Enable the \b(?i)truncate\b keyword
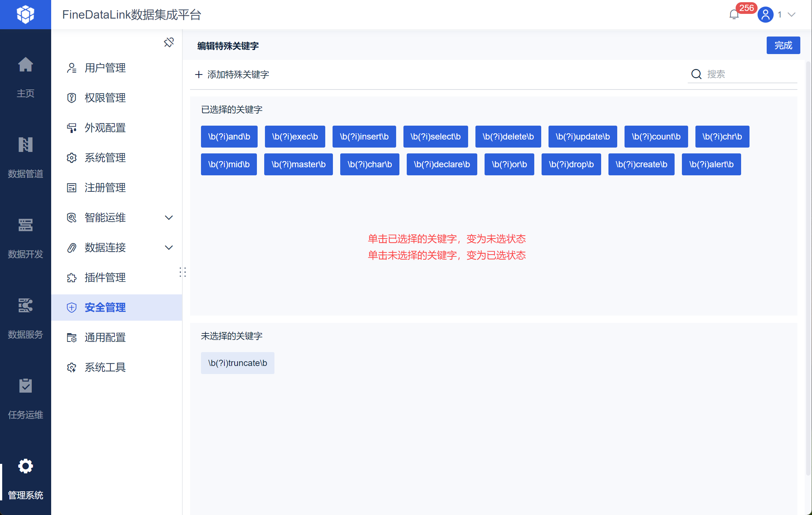This screenshot has width=812, height=515. point(238,363)
